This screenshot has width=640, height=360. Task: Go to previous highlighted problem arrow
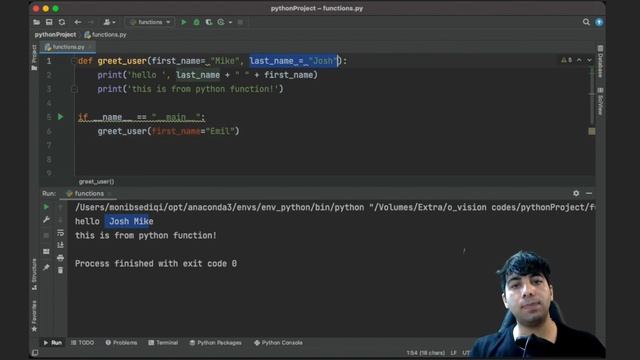[x=579, y=60]
